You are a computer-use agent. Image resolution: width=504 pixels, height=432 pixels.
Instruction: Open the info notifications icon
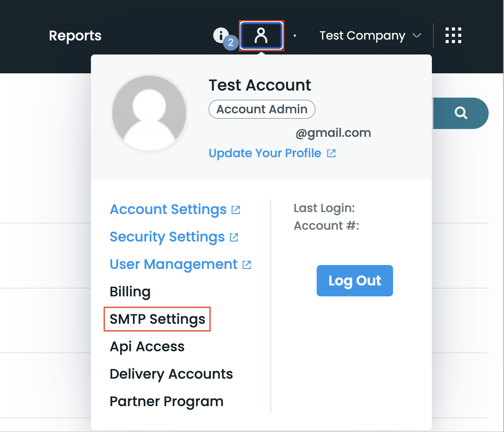(x=221, y=35)
